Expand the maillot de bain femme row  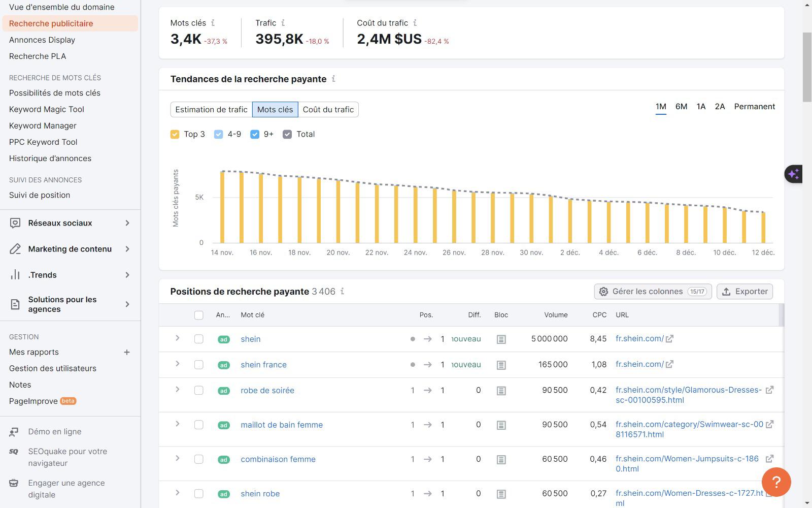(177, 424)
